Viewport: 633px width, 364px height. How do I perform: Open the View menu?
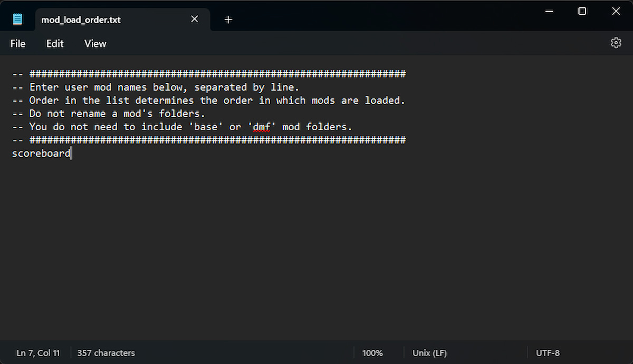pyautogui.click(x=95, y=44)
